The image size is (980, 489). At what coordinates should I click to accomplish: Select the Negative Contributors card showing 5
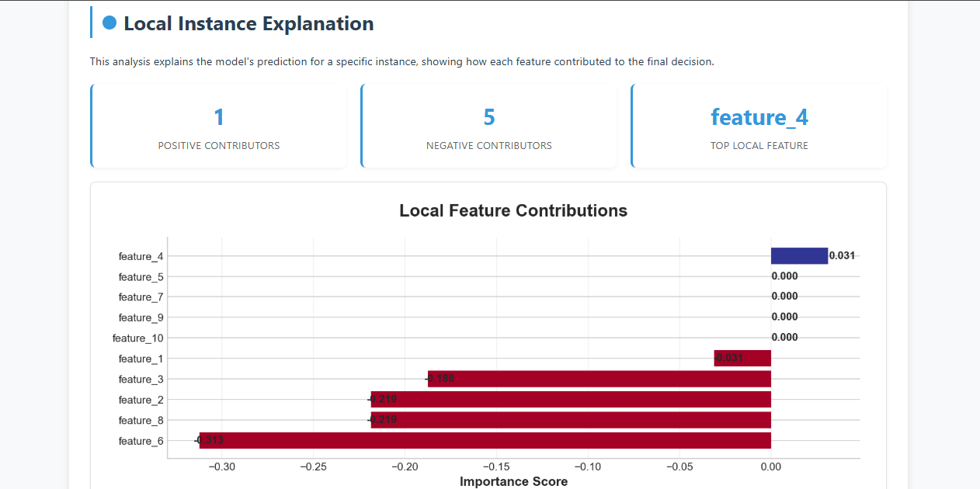488,126
